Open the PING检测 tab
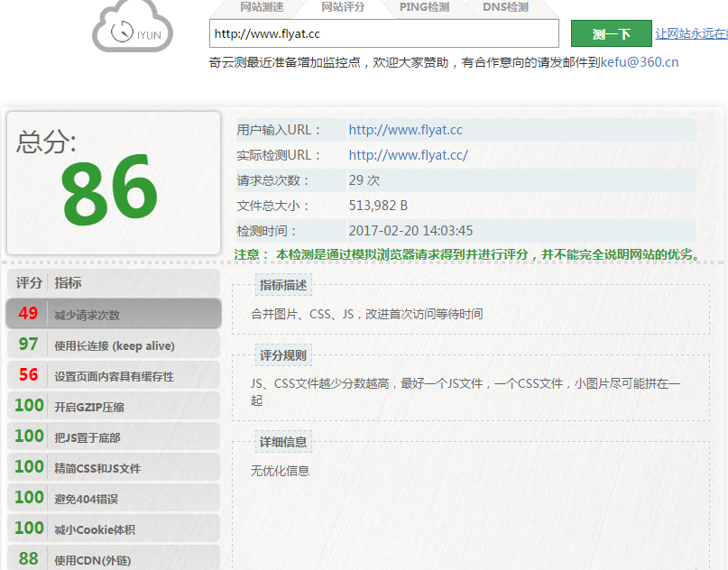The width and height of the screenshot is (728, 570). pyautogui.click(x=424, y=7)
